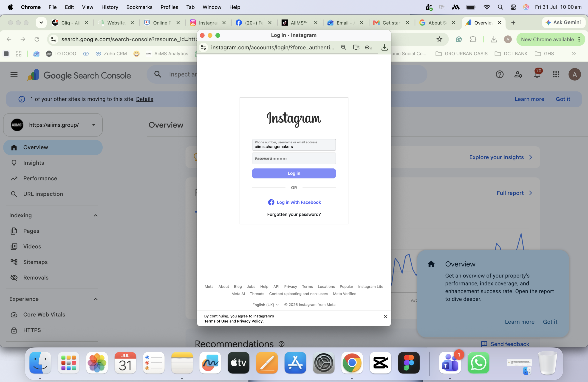This screenshot has width=588, height=382.
Task: Open Core Web Vitals report
Action: click(x=53, y=314)
